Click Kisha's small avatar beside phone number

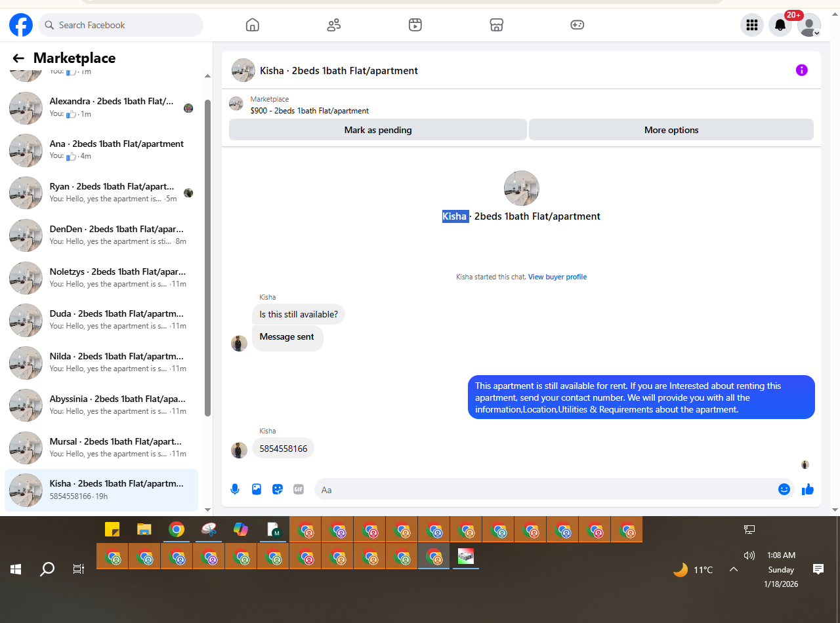(240, 450)
